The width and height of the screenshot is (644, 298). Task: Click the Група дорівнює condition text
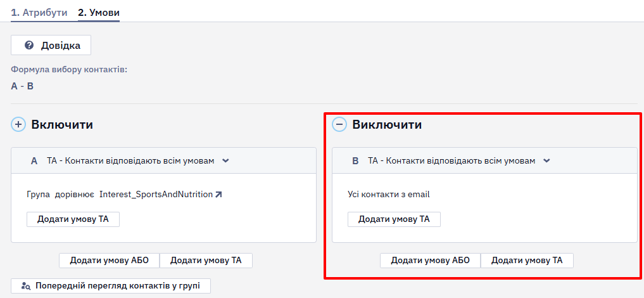click(x=61, y=195)
